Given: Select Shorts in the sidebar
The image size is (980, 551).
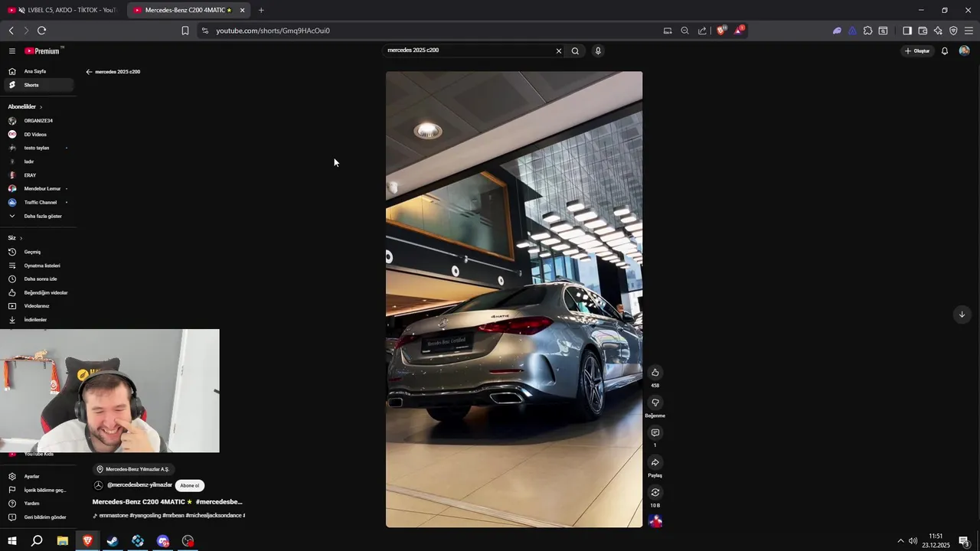Looking at the screenshot, I should [38, 85].
